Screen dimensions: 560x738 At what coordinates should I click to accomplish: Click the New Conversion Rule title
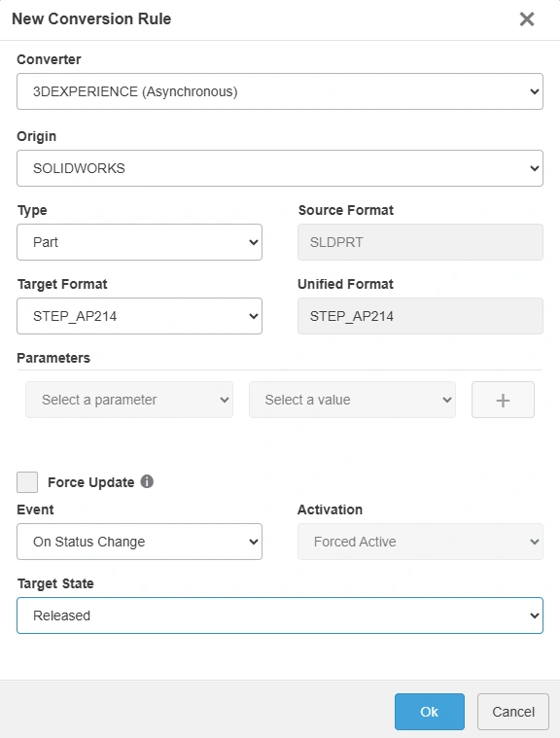(x=91, y=18)
